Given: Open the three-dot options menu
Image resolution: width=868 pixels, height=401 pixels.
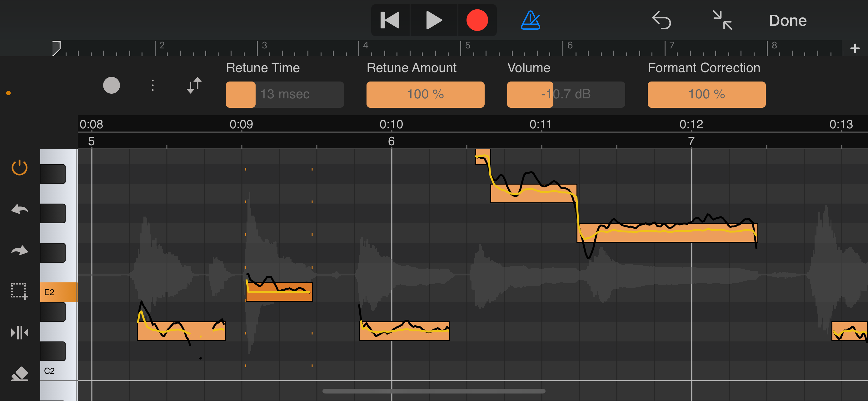Looking at the screenshot, I should (153, 85).
